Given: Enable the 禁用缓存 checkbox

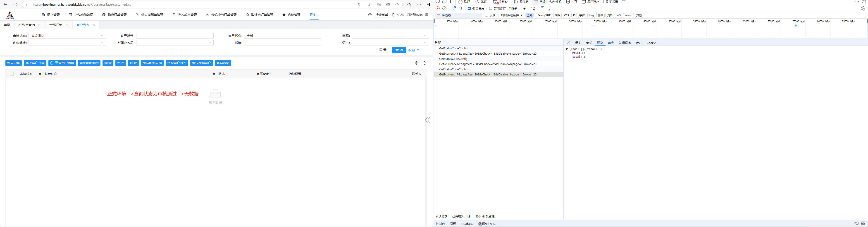Looking at the screenshot, I should [x=491, y=8].
